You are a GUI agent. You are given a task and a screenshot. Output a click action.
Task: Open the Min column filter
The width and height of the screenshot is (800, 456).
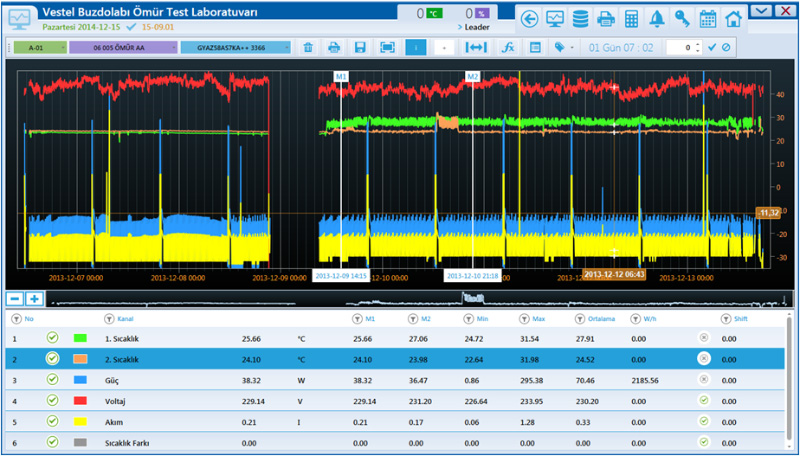468,319
